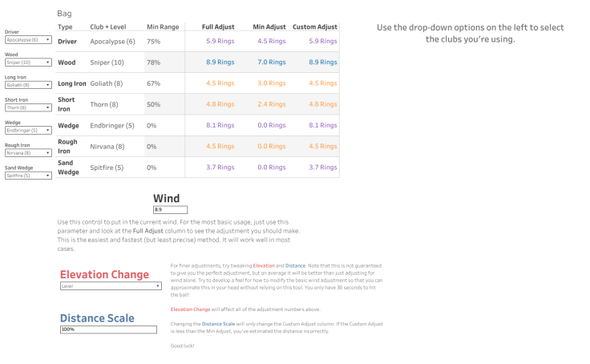590x364 pixels.
Task: Click the Wind value input field
Action: click(x=170, y=210)
